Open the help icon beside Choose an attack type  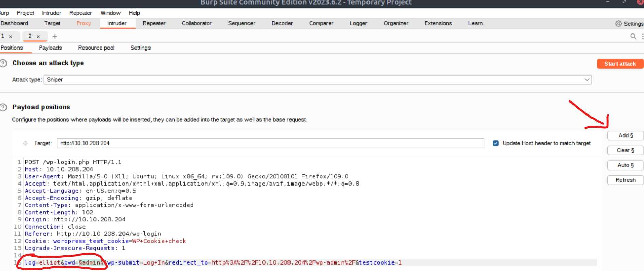[3, 63]
